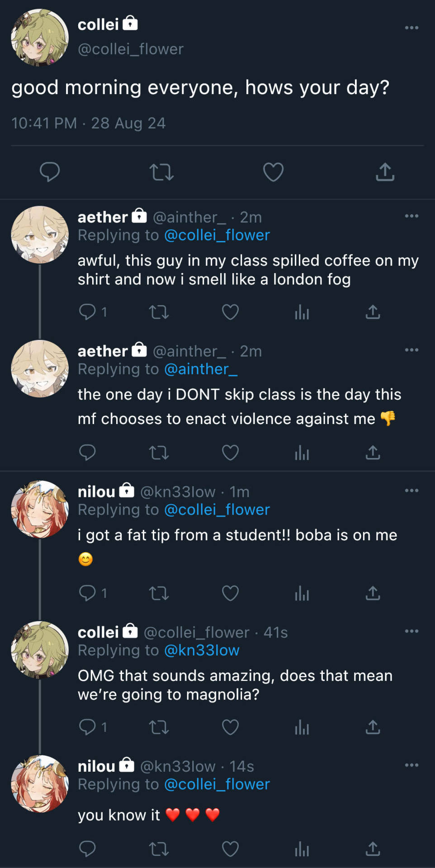Open reply thread on nilou's boba tweet

pyautogui.click(x=88, y=593)
